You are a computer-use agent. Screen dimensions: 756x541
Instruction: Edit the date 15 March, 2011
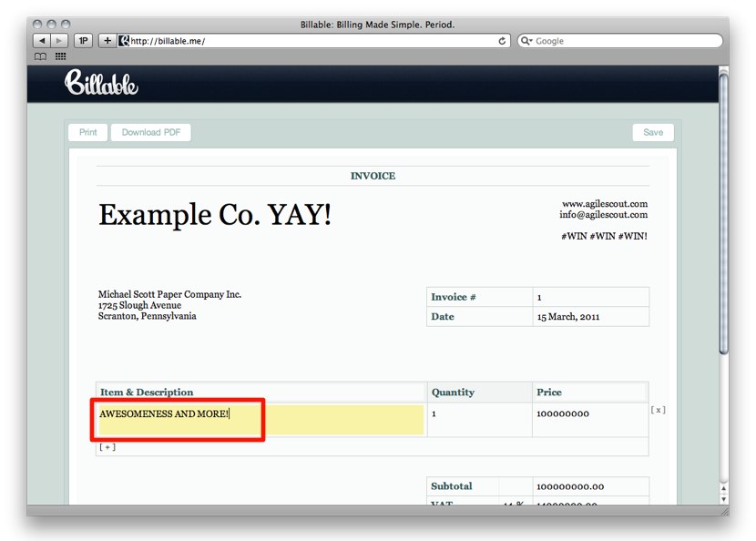pyautogui.click(x=590, y=316)
